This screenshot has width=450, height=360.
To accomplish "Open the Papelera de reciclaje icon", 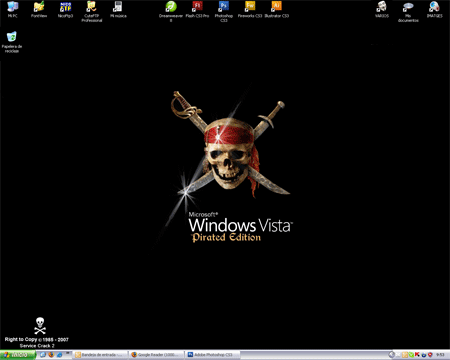I will pyautogui.click(x=12, y=42).
